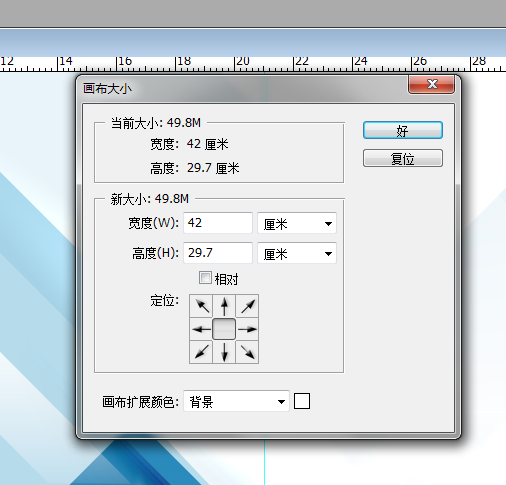The width and height of the screenshot is (506, 485).
Task: Open the height unit 厘米 dropdown
Action: [x=297, y=254]
